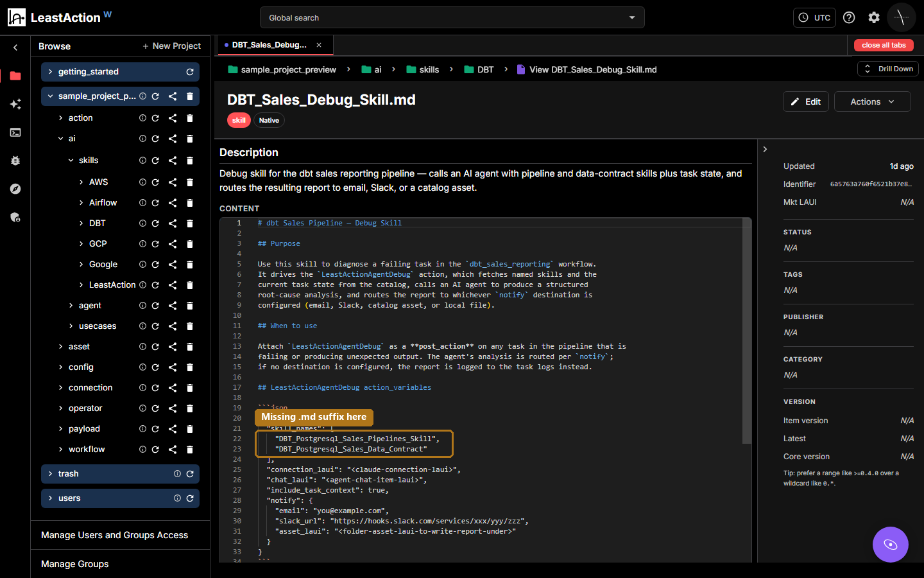Open the user avatar menu
Viewport: 924px width, 578px height.
902,17
